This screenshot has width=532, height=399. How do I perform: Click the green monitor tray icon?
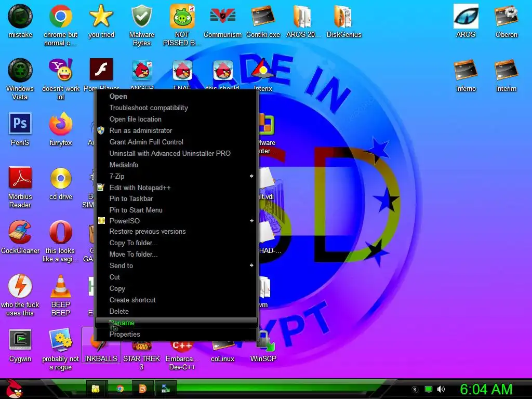tap(429, 390)
